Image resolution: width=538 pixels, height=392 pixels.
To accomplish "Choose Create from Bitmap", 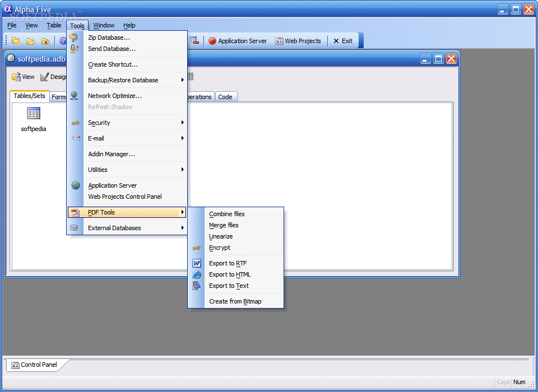I will pyautogui.click(x=236, y=301).
